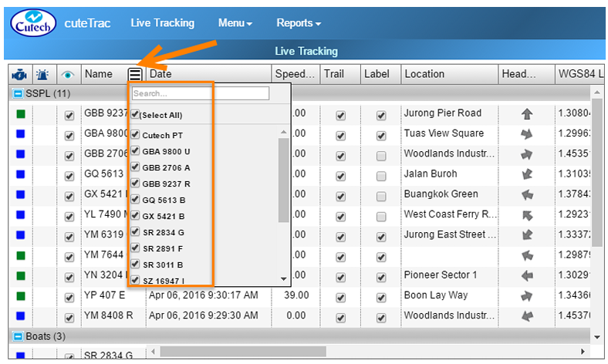Click the alarm siren column header icon
Viewport: 608px width, 364px height.
coord(44,75)
